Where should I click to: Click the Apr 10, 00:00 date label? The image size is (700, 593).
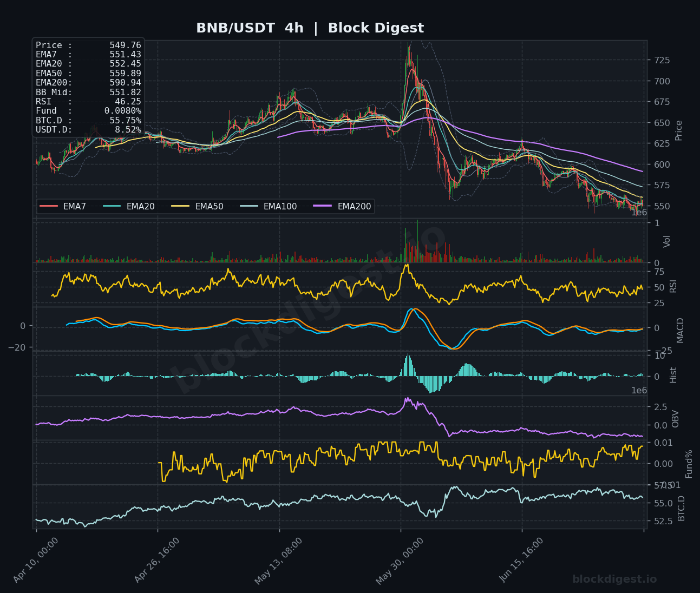(36, 561)
